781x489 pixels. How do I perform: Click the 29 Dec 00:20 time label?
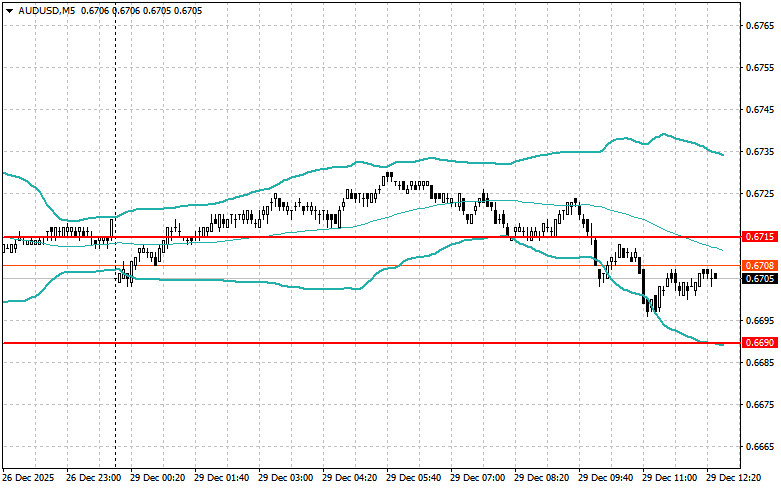click(157, 478)
